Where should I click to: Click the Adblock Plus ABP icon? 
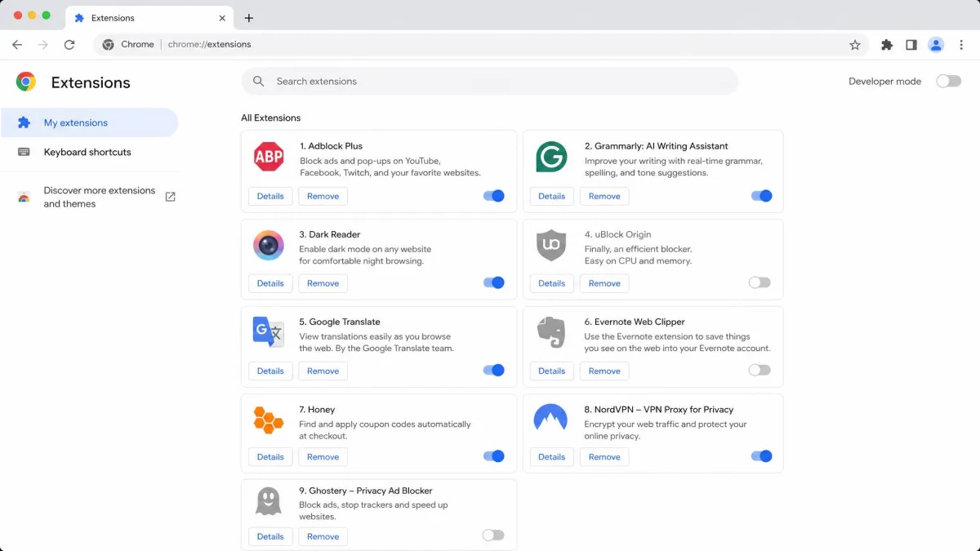pos(269,156)
